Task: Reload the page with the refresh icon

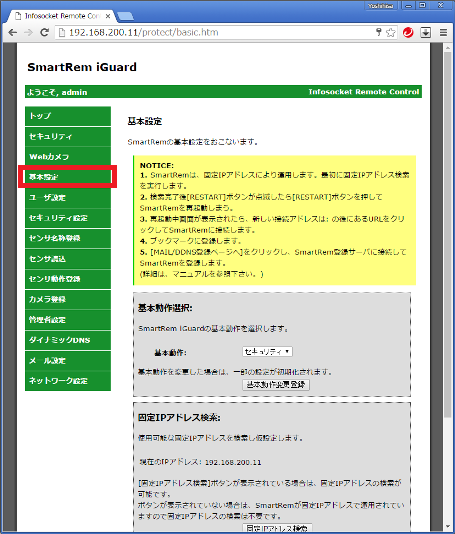Action: coord(44,32)
